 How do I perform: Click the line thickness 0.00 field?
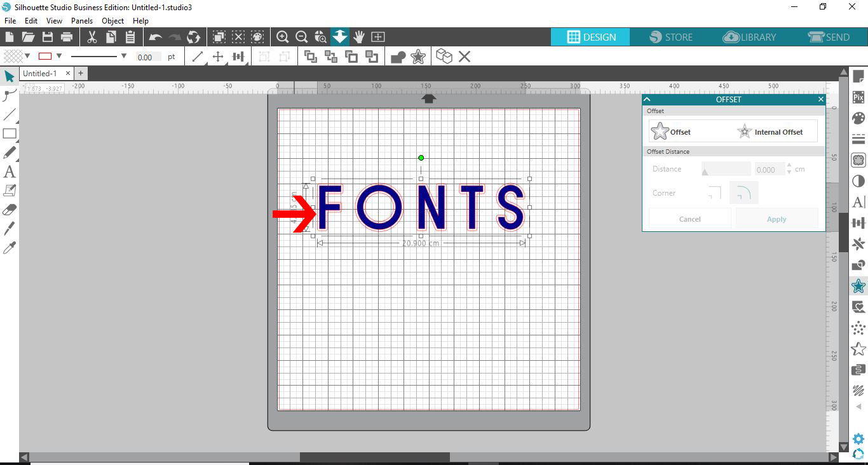[148, 57]
